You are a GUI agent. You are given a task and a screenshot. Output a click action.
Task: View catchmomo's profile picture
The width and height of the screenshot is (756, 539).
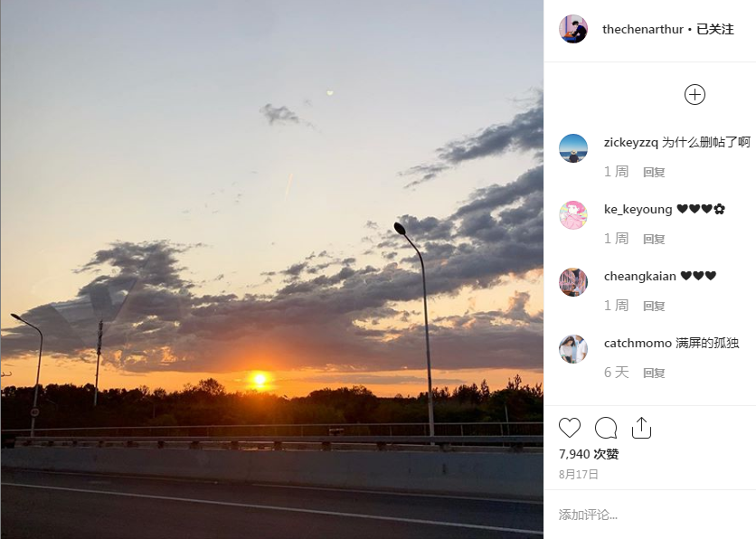point(573,349)
